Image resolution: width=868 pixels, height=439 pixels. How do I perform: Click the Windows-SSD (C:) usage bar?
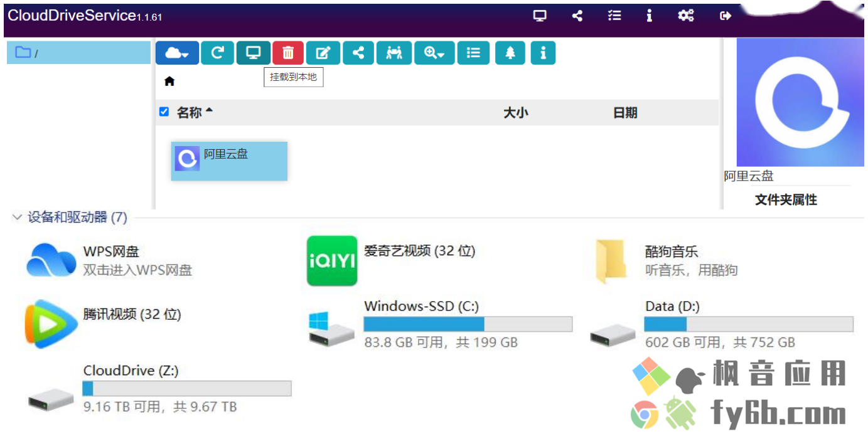point(468,324)
